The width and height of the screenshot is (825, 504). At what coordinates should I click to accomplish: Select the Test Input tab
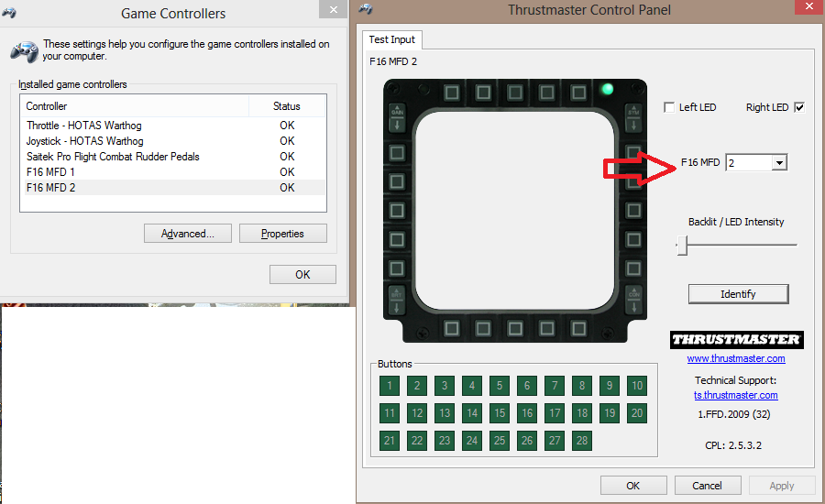[x=392, y=39]
